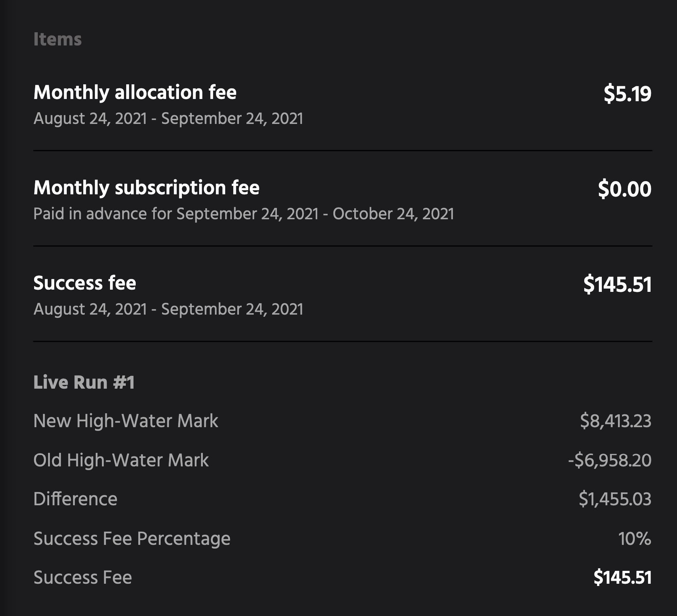The width and height of the screenshot is (677, 616).
Task: Select the Monthly allocation fee title
Action: point(135,92)
